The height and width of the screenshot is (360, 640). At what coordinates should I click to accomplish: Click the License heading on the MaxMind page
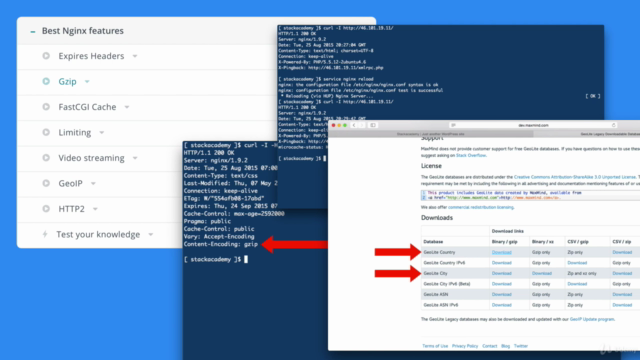point(431,166)
